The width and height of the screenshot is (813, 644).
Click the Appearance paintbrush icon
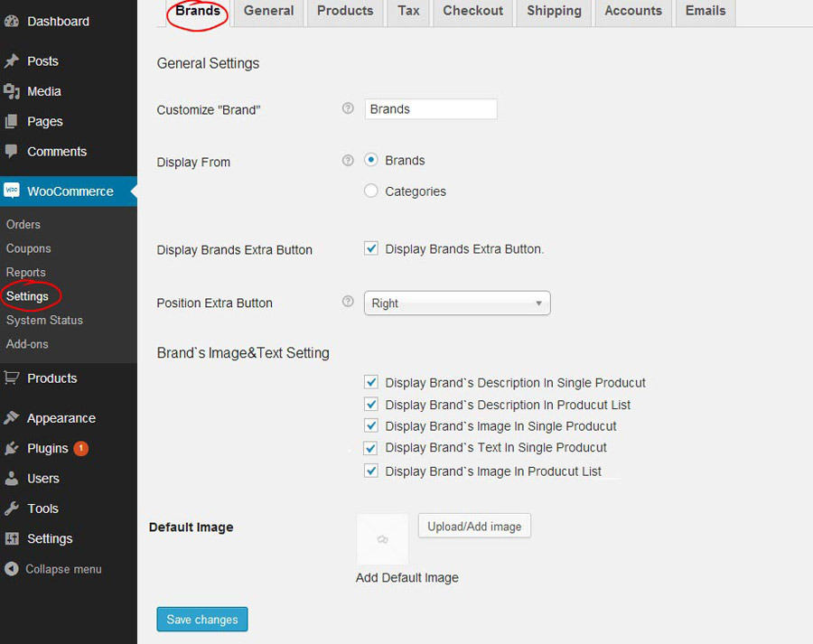point(12,418)
